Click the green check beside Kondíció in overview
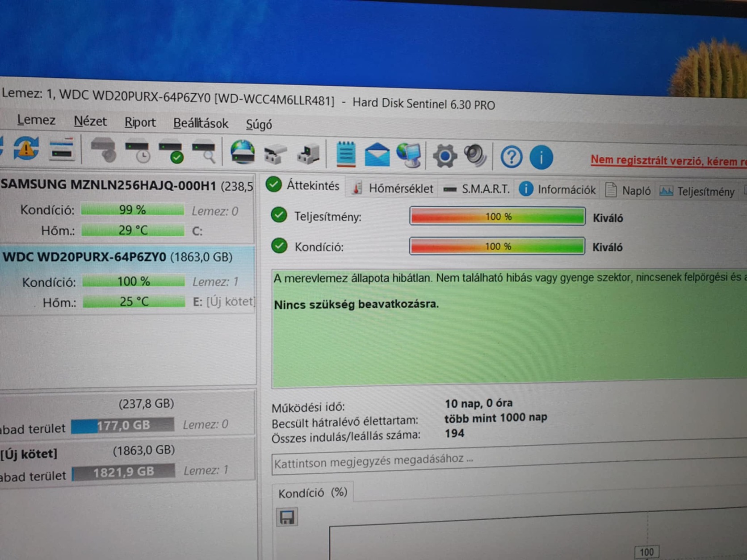The image size is (747, 560). [279, 246]
